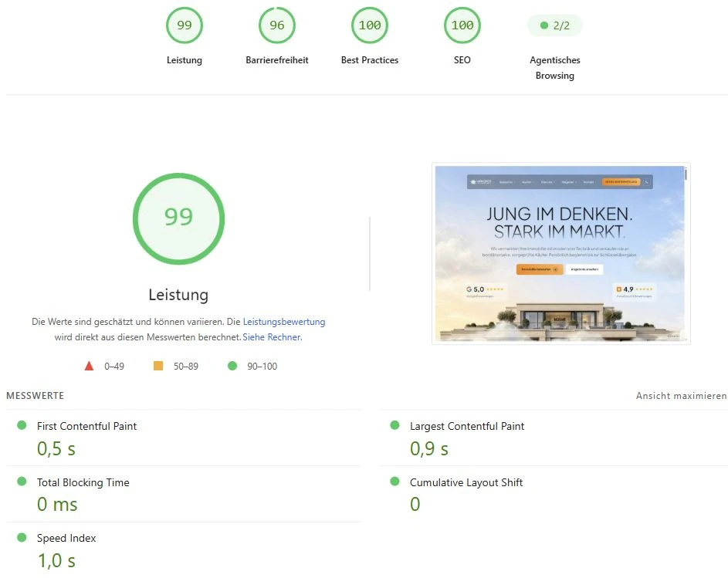Click the large Leistung 99 gauge
Viewport: 728px width, 578px height.
(179, 218)
